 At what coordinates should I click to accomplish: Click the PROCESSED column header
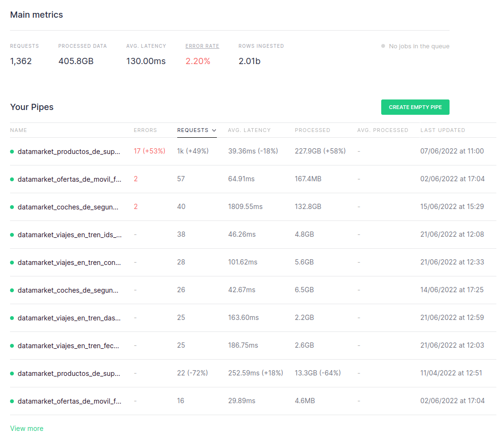(312, 130)
